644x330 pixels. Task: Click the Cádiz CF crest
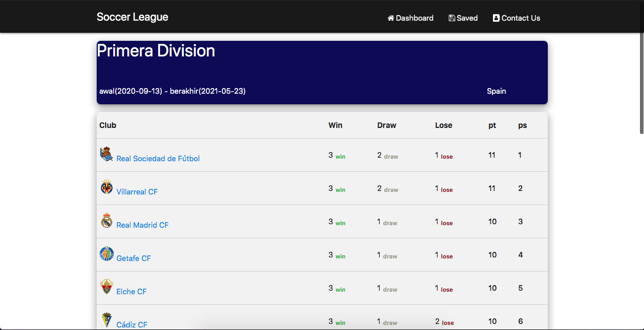[x=106, y=320]
